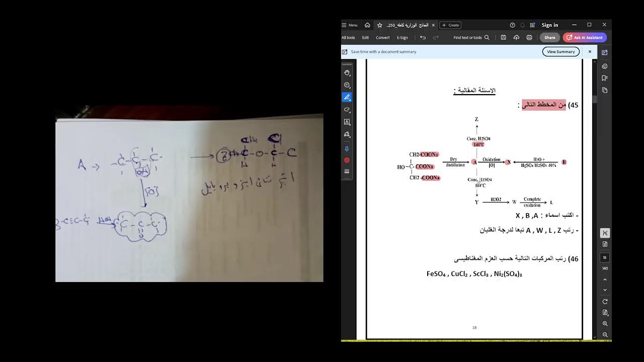Open the notifications bell
Screen dimensions: 644x362
pos(522,25)
